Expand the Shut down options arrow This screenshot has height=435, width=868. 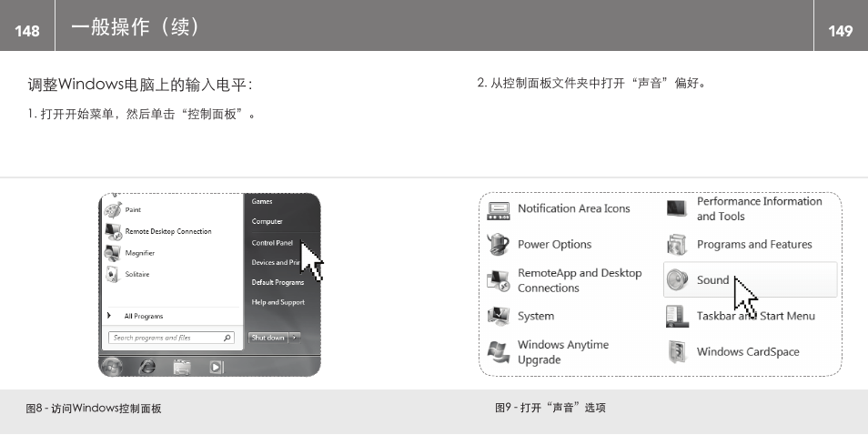pyautogui.click(x=295, y=337)
